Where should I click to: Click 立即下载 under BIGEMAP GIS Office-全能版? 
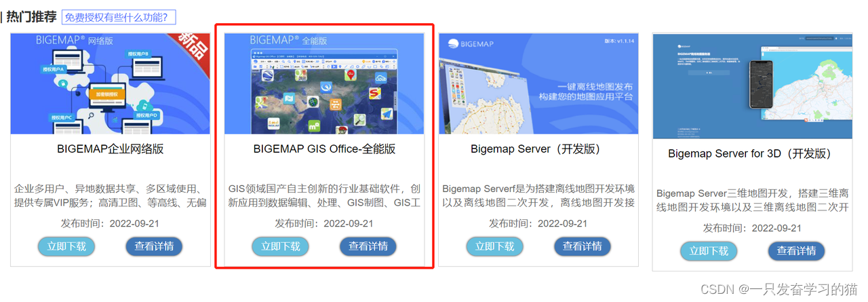(281, 246)
